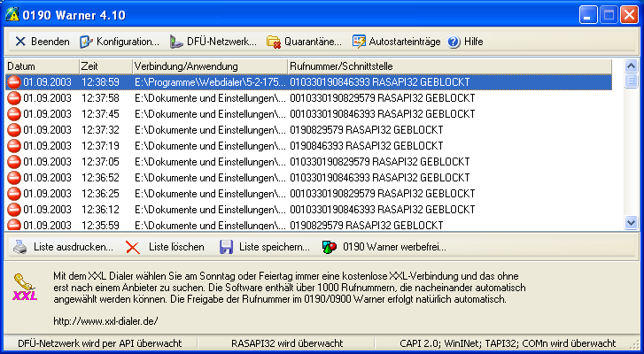
Task: Click the blocked icon on the 12:37:58 row
Action: click(14, 98)
